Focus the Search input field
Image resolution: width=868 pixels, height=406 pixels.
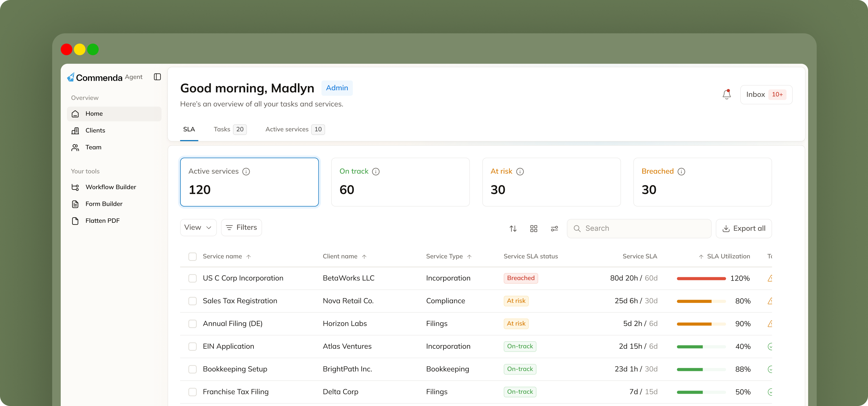639,228
